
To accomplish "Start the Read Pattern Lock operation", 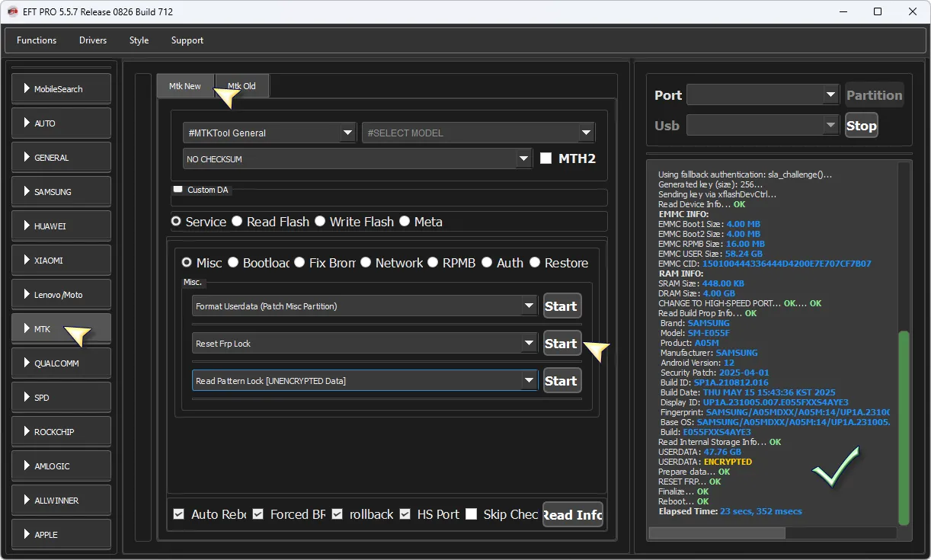I will 562,380.
